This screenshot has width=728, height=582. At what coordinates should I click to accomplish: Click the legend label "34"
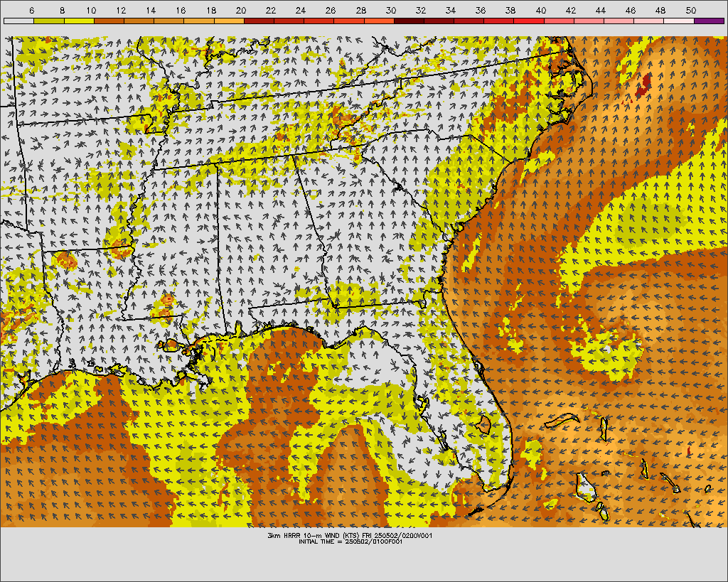tap(451, 10)
